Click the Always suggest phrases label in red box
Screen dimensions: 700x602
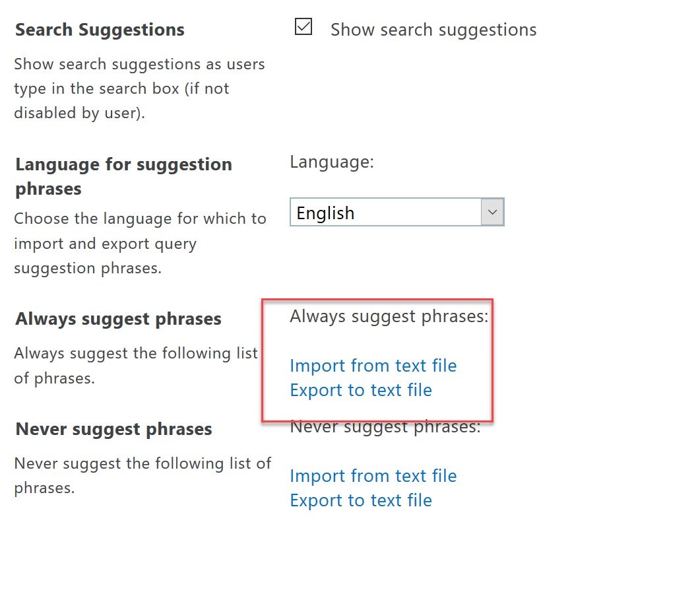pyautogui.click(x=389, y=316)
